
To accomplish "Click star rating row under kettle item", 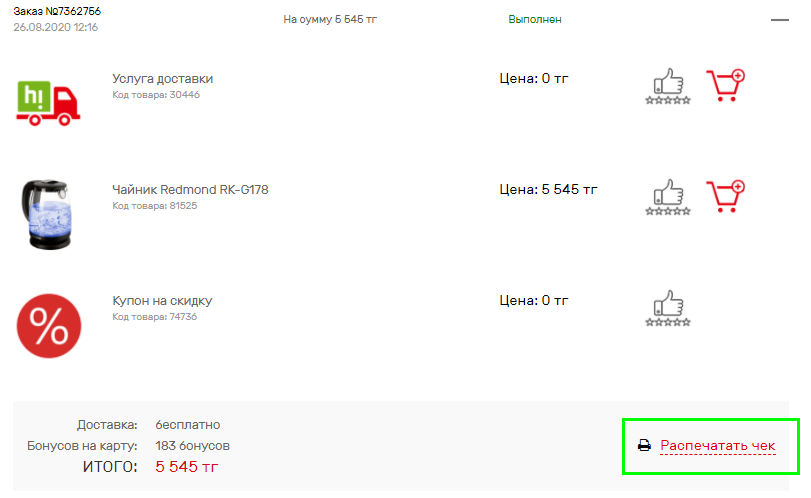I will tap(668, 211).
